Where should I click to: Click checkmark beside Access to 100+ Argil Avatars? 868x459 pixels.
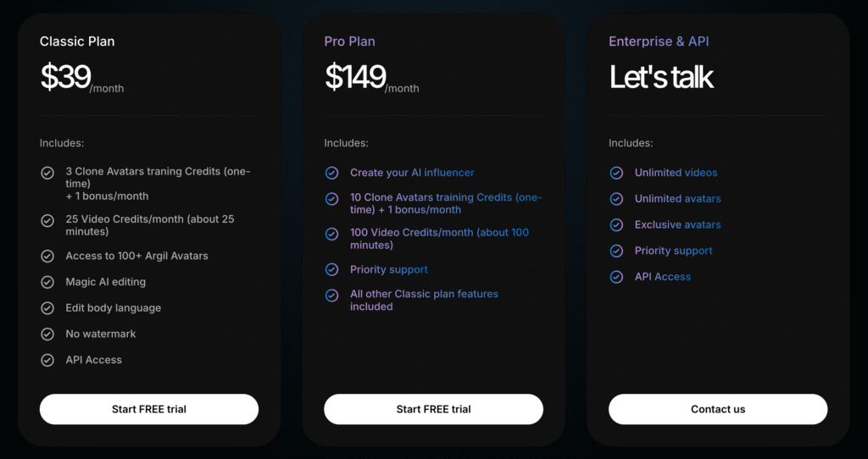(47, 256)
